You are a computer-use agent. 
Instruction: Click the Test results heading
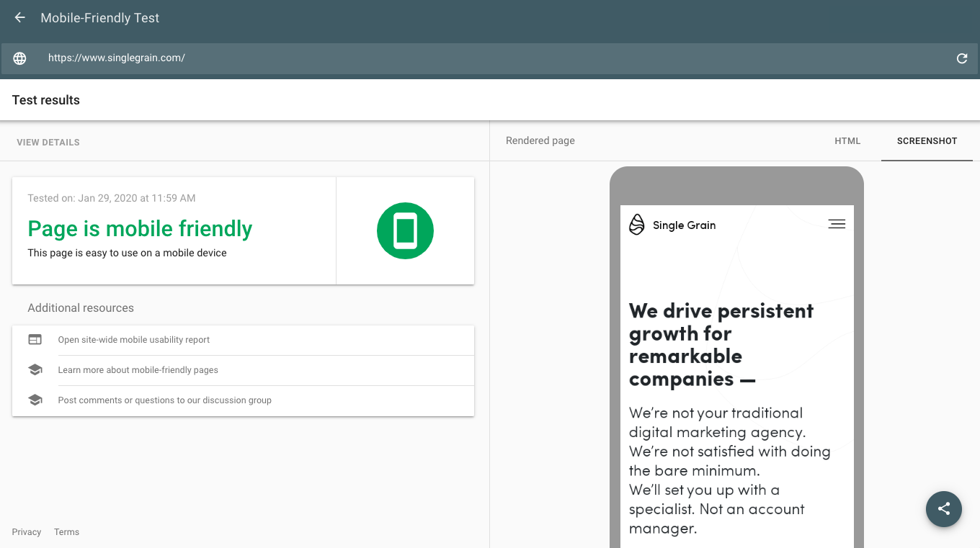pos(46,100)
